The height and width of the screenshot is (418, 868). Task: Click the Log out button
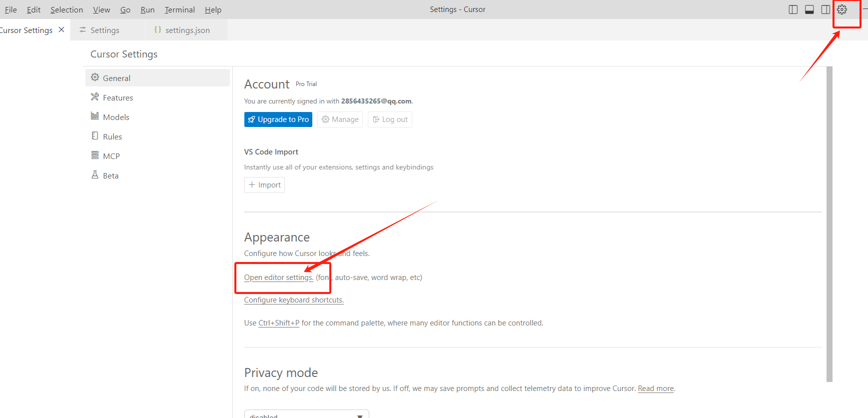click(390, 119)
